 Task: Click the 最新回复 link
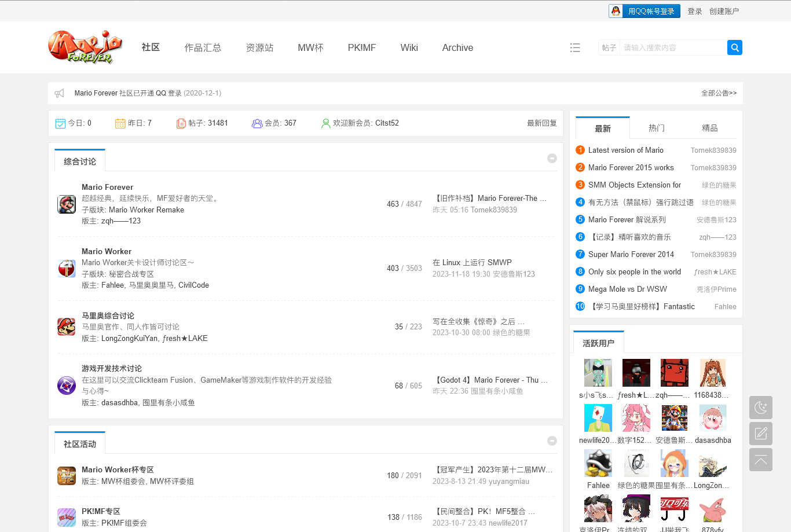[542, 123]
